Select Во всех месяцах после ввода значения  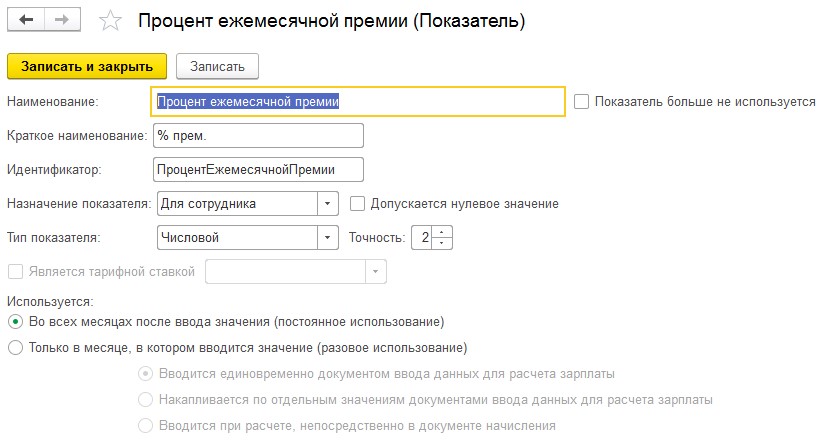15,322
